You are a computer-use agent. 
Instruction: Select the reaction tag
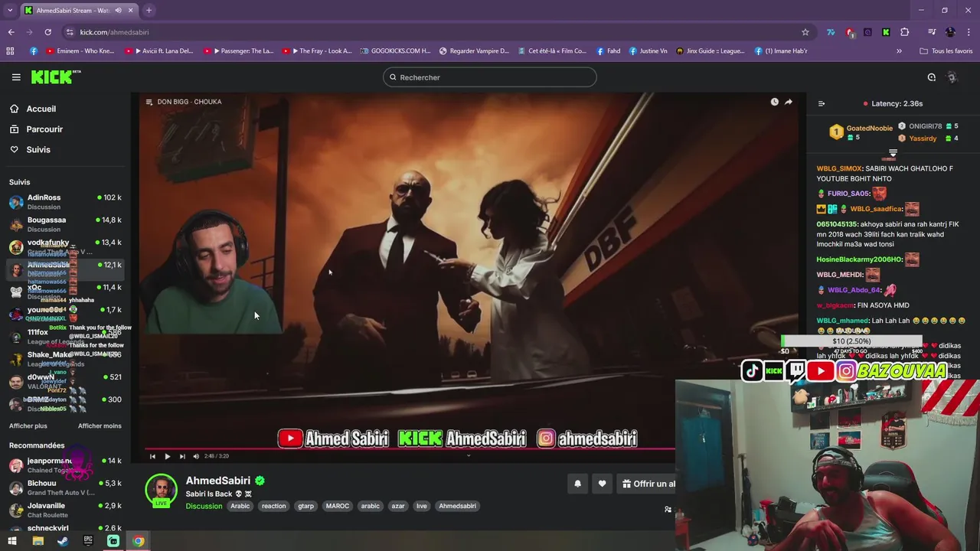273,506
